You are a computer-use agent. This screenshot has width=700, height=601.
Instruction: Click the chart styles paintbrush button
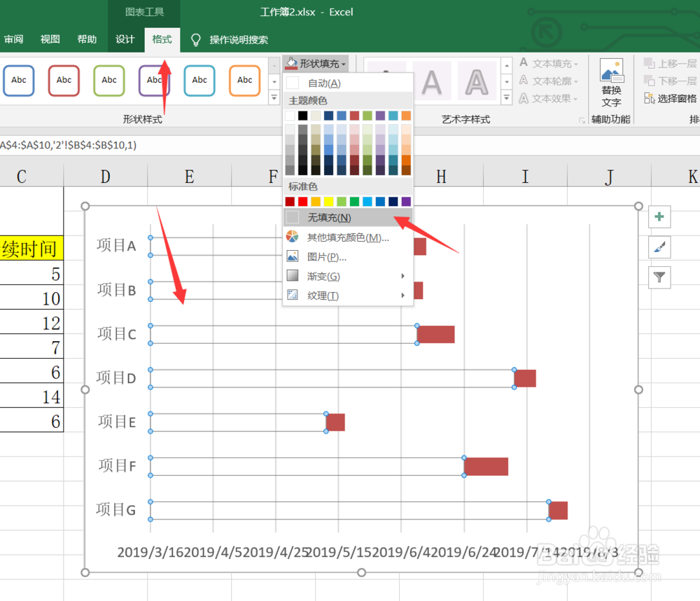[x=659, y=247]
